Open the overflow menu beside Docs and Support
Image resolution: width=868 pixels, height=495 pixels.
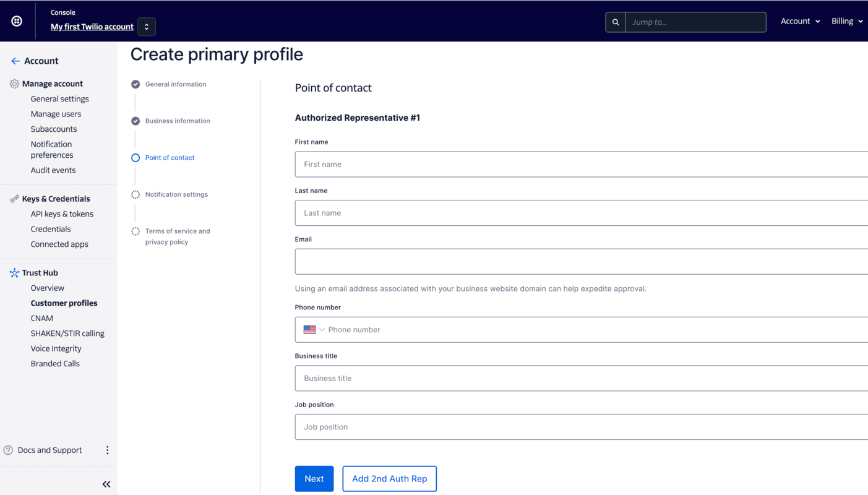tap(107, 450)
